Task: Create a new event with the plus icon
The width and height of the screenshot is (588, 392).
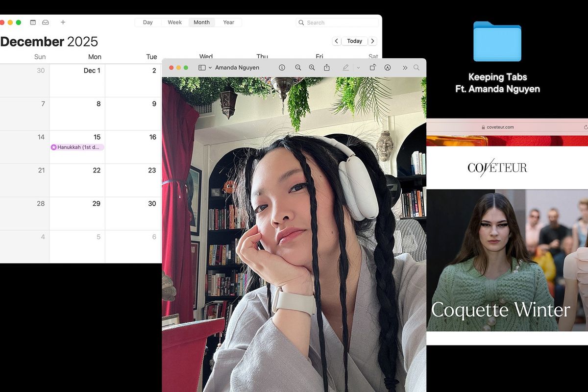Action: 63,22
